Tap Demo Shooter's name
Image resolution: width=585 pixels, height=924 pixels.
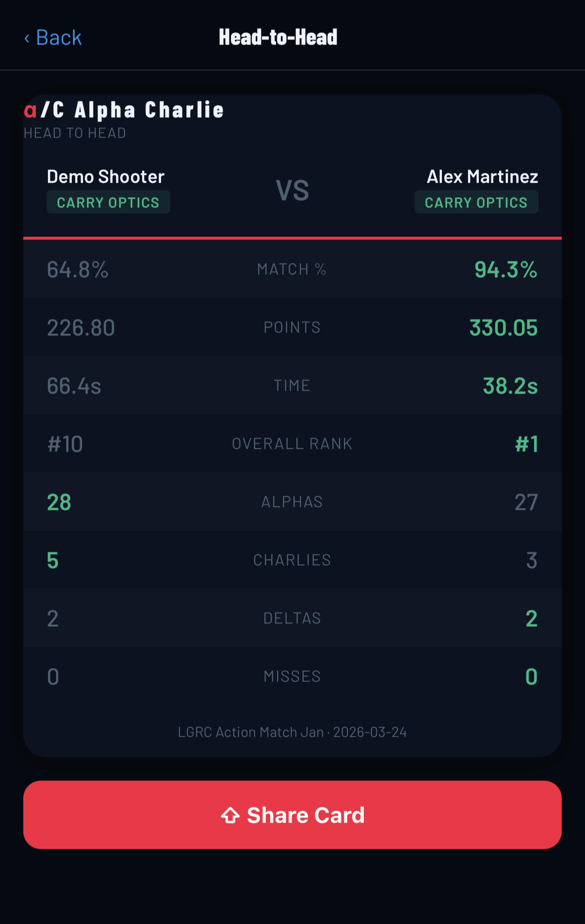pos(106,176)
